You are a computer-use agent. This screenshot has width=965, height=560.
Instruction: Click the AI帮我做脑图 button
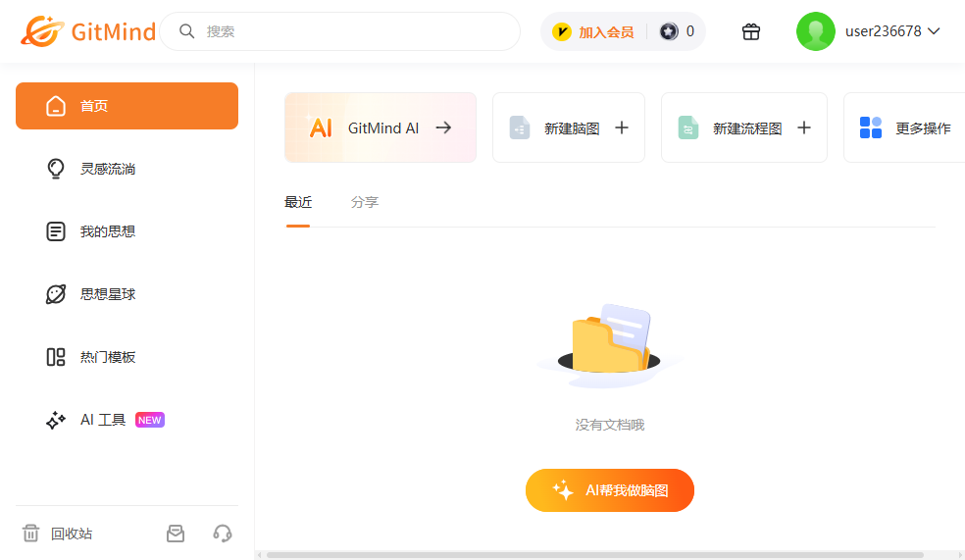pyautogui.click(x=610, y=490)
